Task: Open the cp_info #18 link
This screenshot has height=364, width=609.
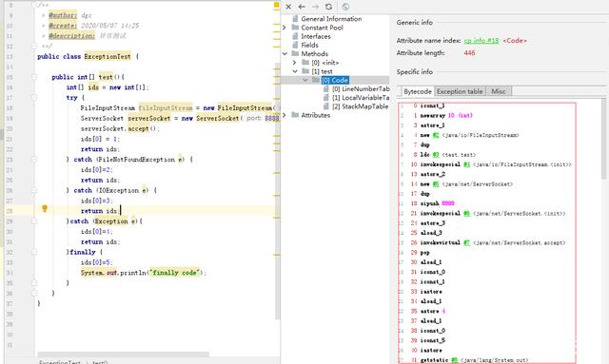Action: [481, 40]
